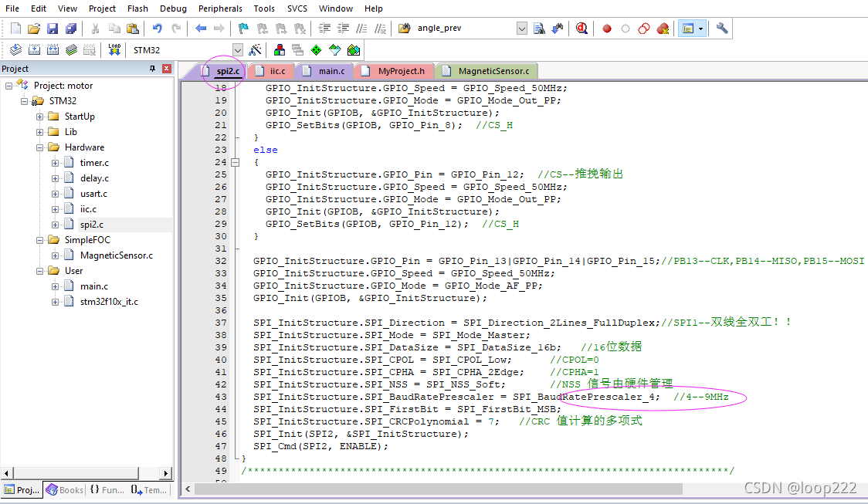Comment out the selected lines
Viewport: 868px width, 504px height.
pyautogui.click(x=361, y=29)
